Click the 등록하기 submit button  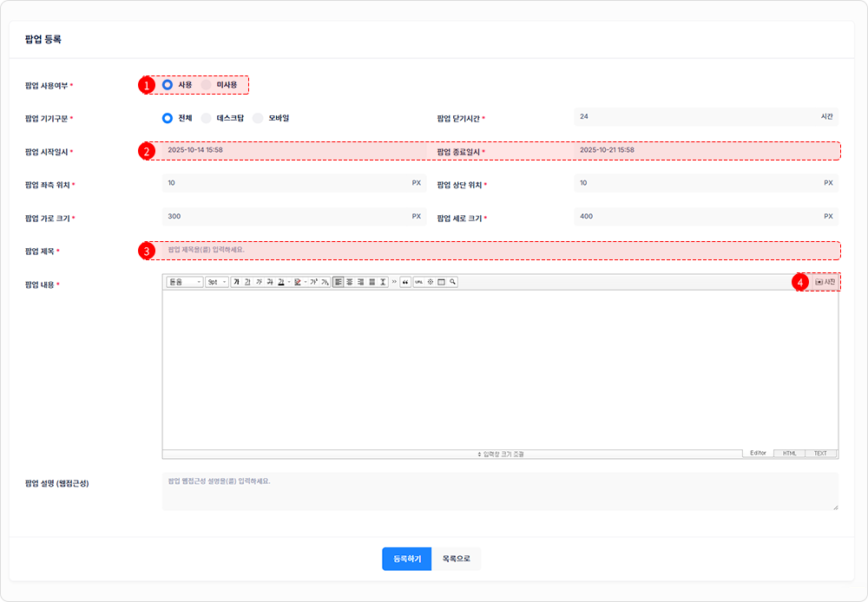[x=407, y=559]
